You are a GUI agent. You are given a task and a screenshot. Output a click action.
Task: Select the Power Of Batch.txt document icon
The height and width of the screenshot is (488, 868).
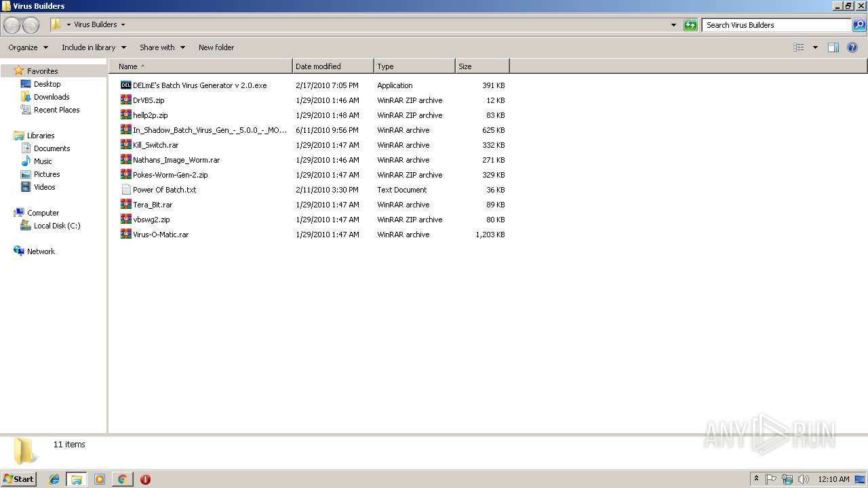(126, 190)
